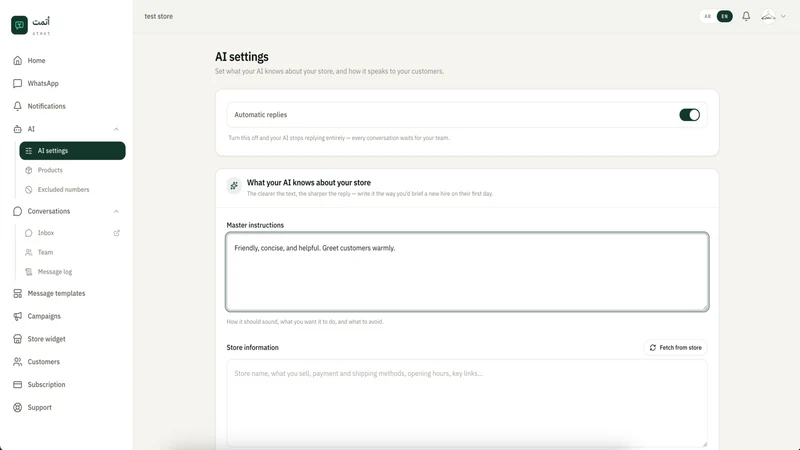Switch language to AR
Screen dimensions: 800x450
pos(708,16)
